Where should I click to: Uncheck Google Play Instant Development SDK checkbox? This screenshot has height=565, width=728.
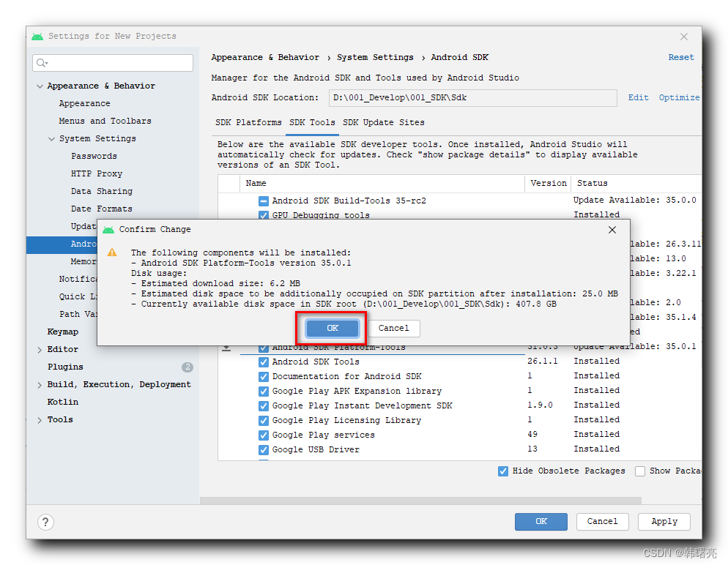pos(264,406)
